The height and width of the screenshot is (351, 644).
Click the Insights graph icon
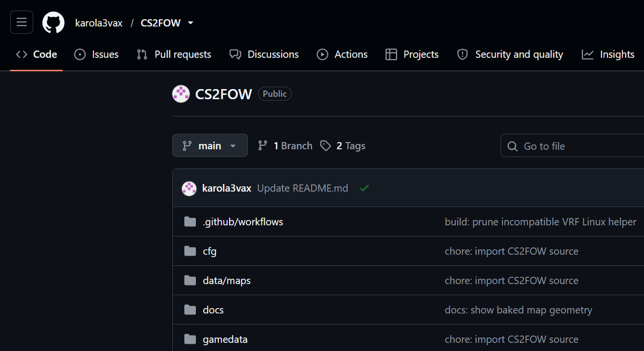click(x=588, y=54)
